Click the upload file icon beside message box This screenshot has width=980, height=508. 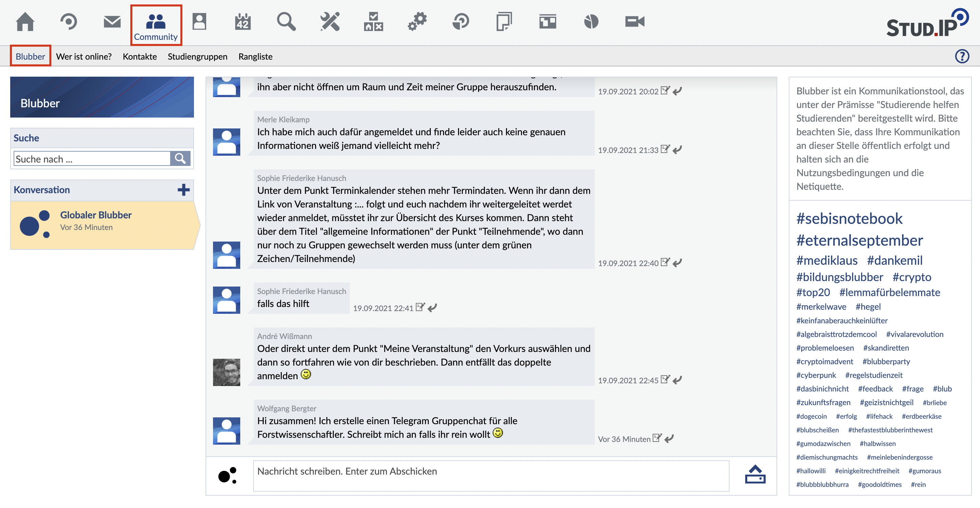click(x=755, y=475)
